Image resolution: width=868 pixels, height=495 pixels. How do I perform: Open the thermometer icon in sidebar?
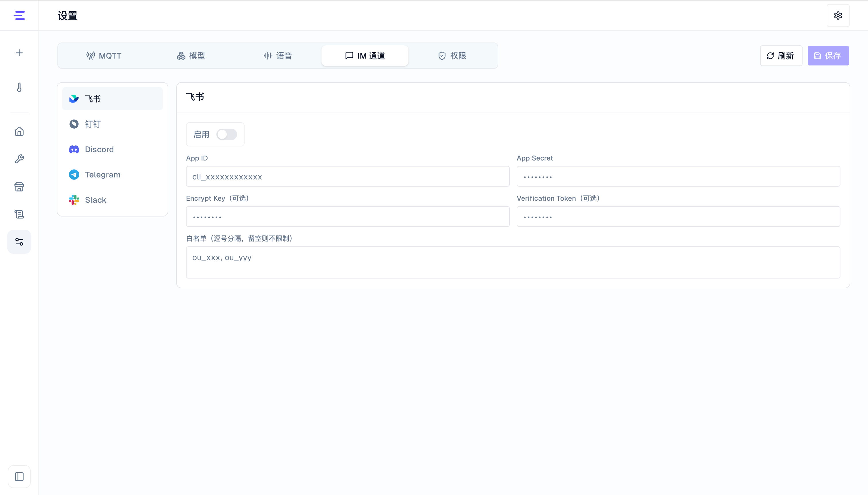tap(19, 87)
